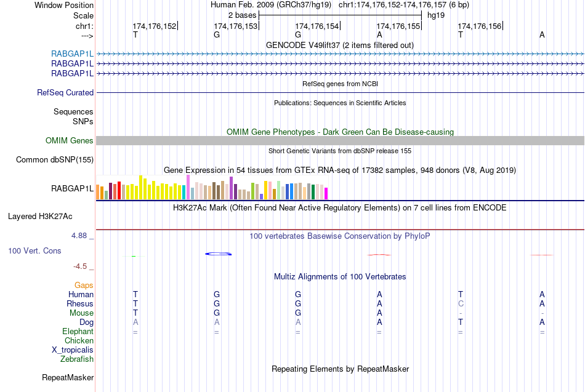Click the 174,176,156 position label
The height and width of the screenshot is (392, 585).
tap(480, 26)
